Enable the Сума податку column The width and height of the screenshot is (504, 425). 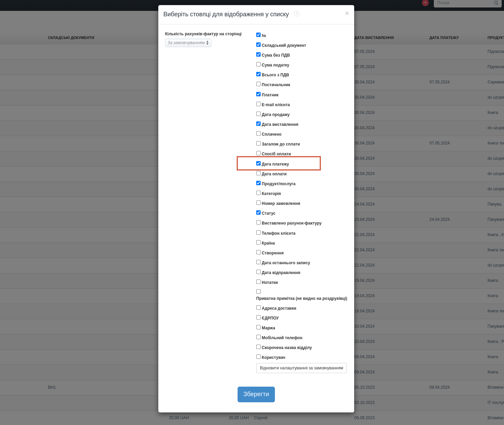pos(259,64)
